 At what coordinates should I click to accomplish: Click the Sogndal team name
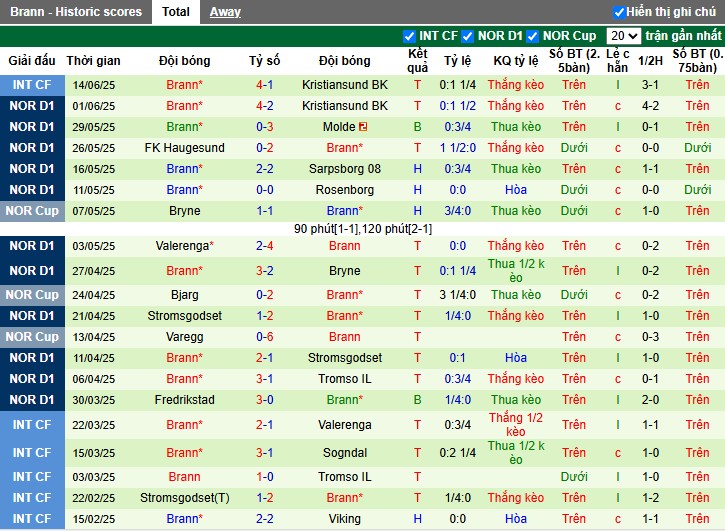[344, 453]
